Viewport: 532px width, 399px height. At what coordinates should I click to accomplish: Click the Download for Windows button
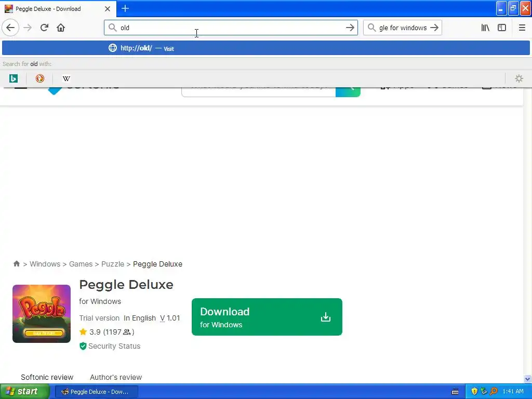point(267,317)
